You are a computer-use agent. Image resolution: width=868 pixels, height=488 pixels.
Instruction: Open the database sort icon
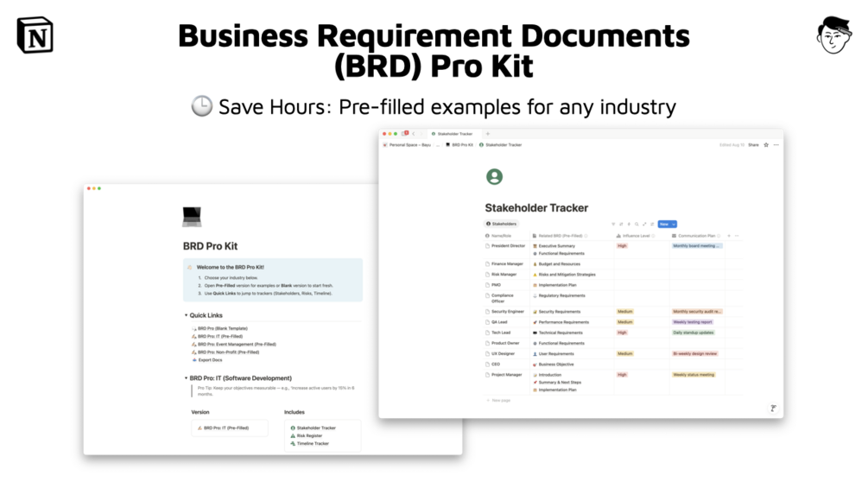click(621, 224)
